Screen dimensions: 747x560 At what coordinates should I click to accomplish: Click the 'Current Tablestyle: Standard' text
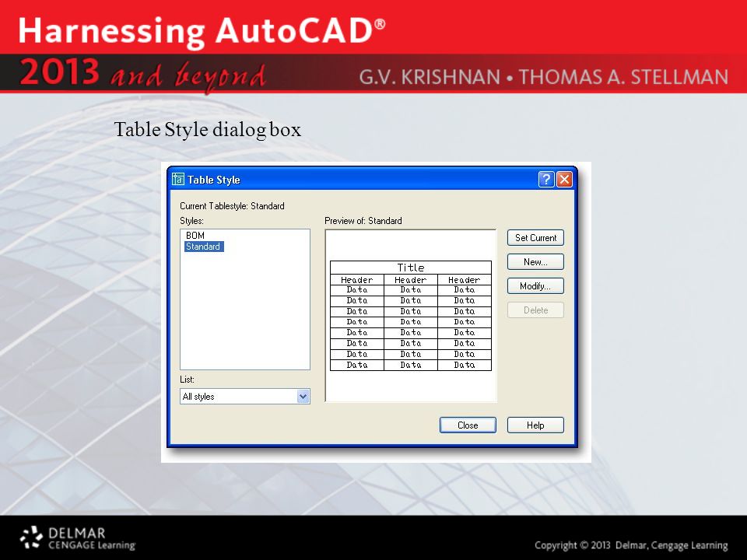point(232,205)
